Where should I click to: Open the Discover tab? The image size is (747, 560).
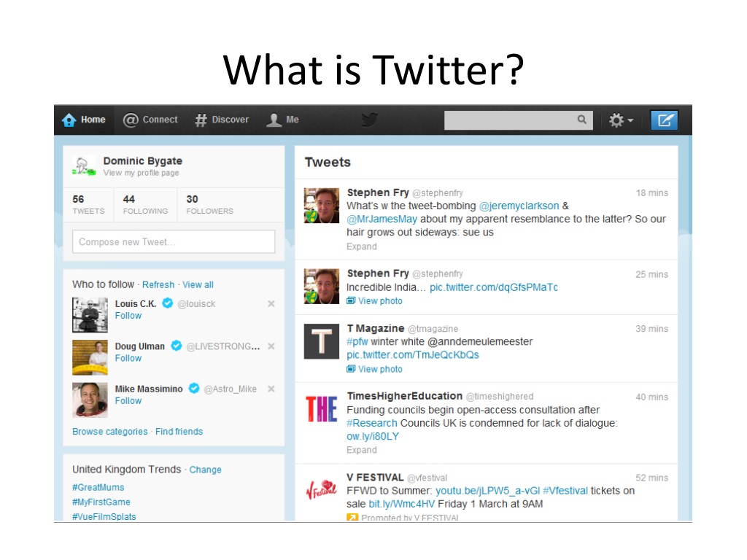222,120
